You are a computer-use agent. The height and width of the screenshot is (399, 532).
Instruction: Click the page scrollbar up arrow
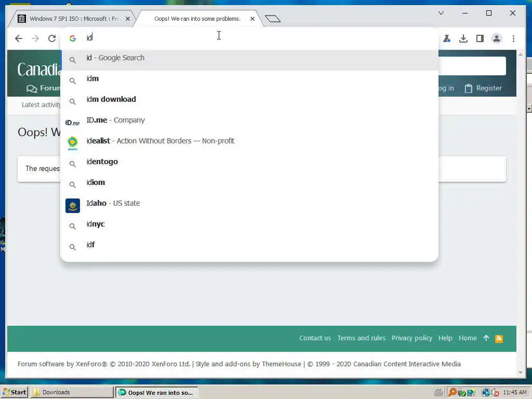point(521,54)
